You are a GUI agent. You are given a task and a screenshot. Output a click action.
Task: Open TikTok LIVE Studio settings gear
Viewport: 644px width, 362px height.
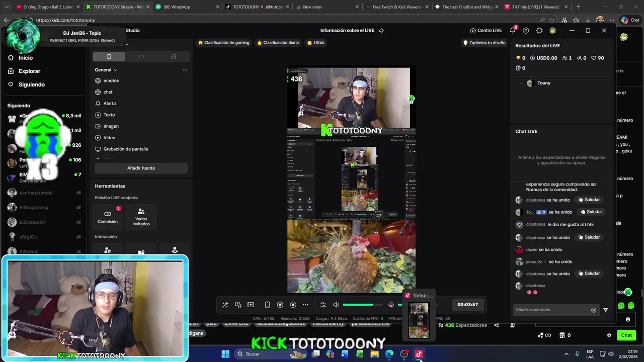coord(539,30)
